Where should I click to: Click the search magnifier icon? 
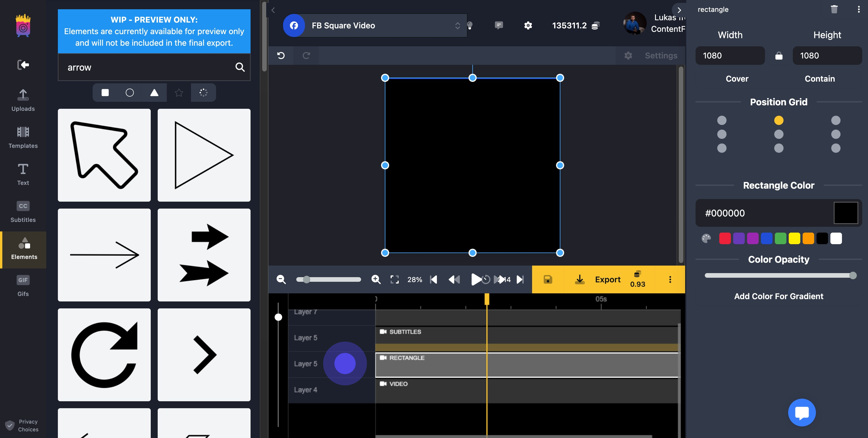point(240,67)
